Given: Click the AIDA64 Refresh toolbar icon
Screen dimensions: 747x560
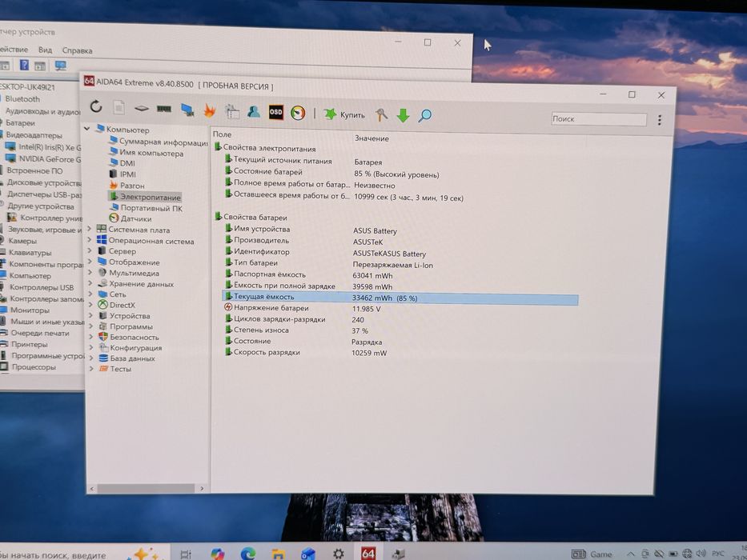Looking at the screenshot, I should [x=96, y=106].
